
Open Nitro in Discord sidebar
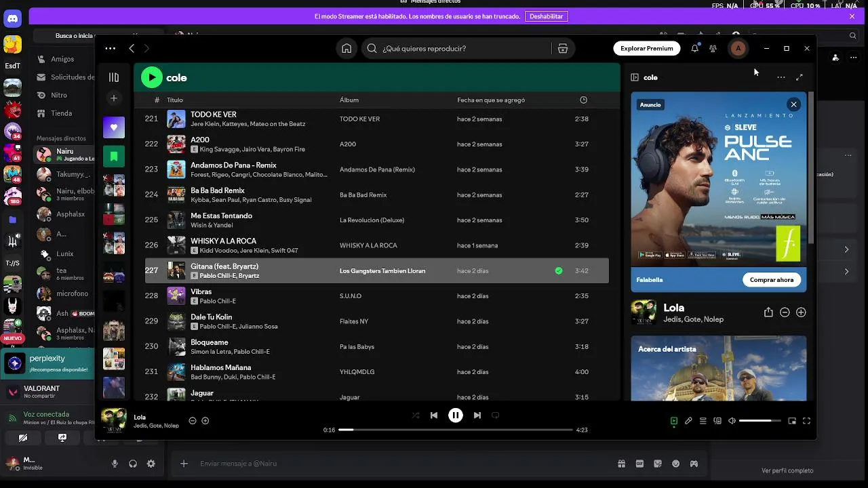59,95
